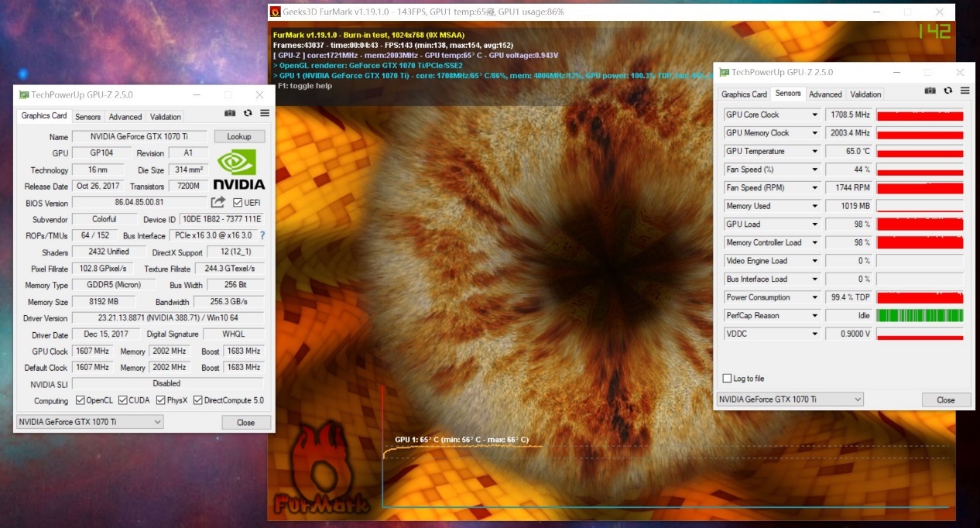
Task: Toggle the UEFI checkbox
Action: pyautogui.click(x=238, y=203)
